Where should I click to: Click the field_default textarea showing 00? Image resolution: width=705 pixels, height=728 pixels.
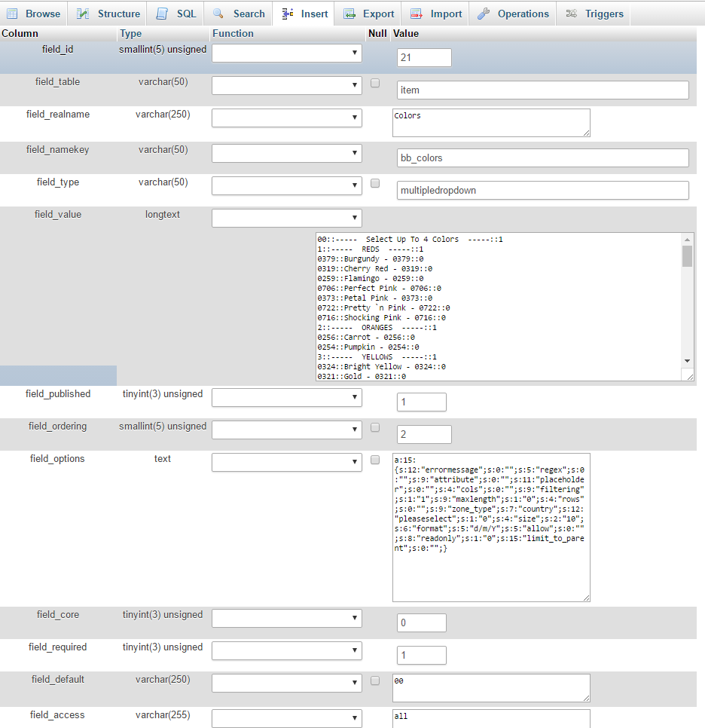pos(491,688)
